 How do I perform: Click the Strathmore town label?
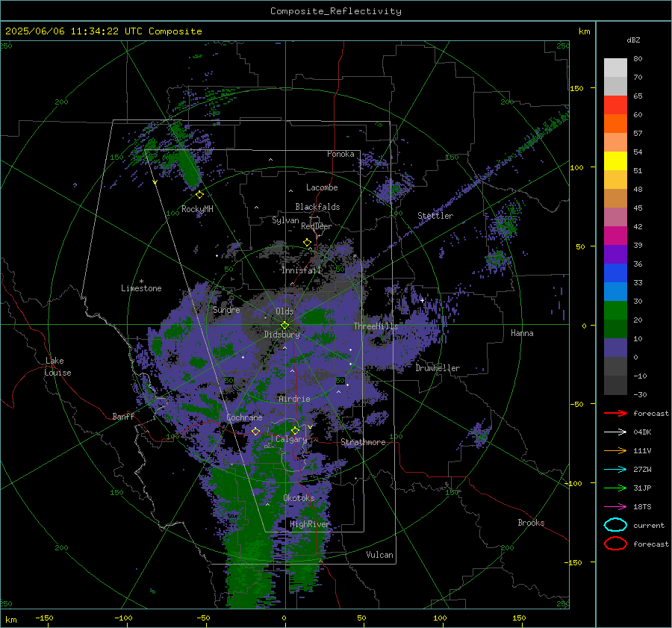click(363, 442)
